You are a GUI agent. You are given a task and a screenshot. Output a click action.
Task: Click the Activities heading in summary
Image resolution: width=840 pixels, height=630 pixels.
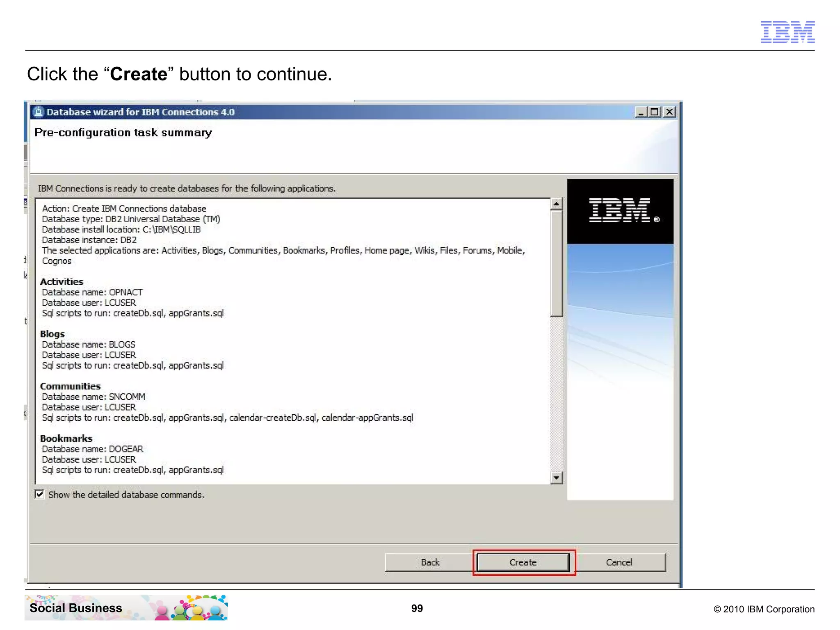coord(62,282)
